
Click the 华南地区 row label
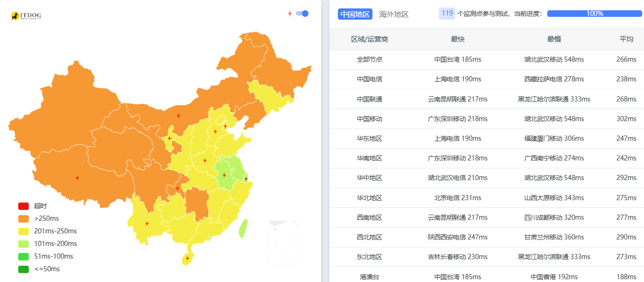click(x=370, y=158)
